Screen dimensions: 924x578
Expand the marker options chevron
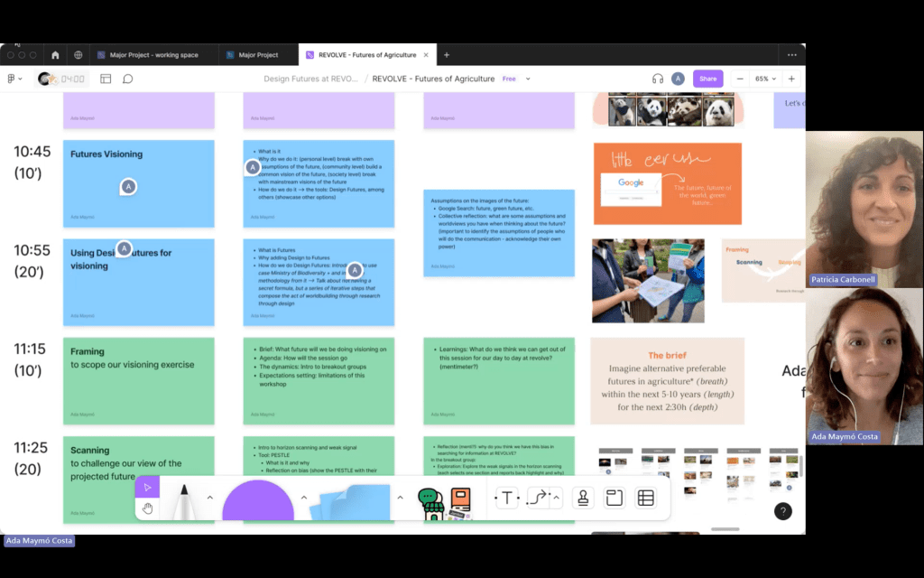click(x=210, y=498)
